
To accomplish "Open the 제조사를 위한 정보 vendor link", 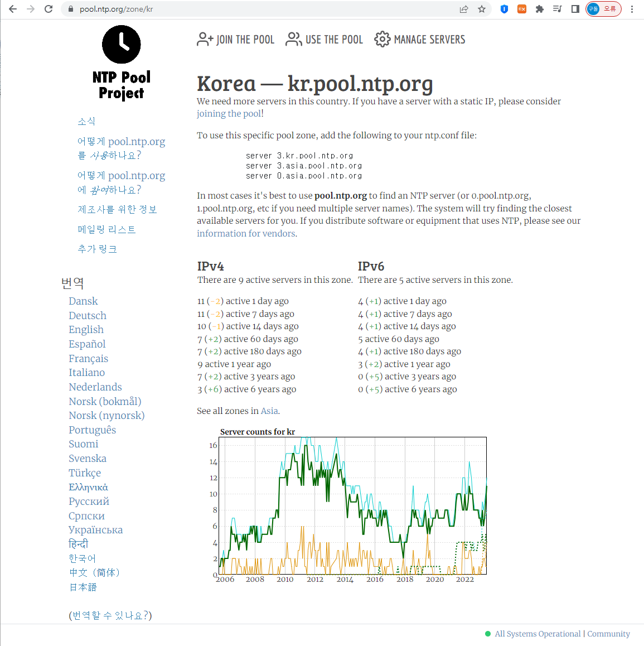I will pyautogui.click(x=117, y=209).
